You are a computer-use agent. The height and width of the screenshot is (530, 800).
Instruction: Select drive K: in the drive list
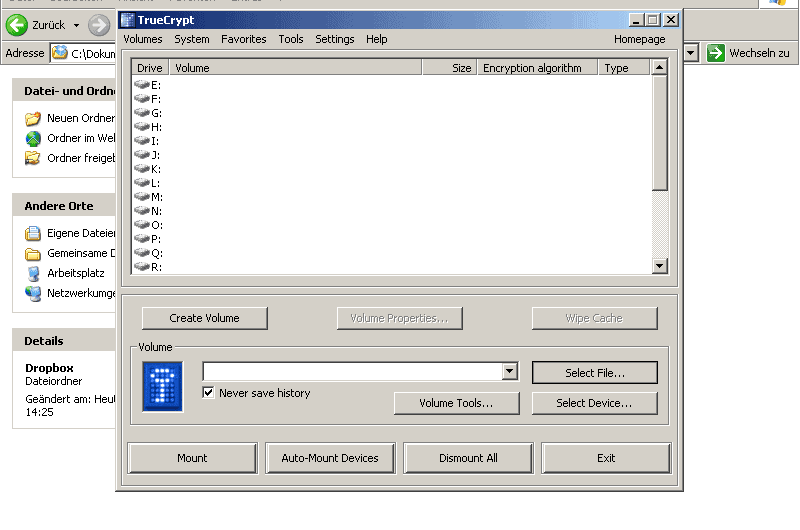coord(147,169)
